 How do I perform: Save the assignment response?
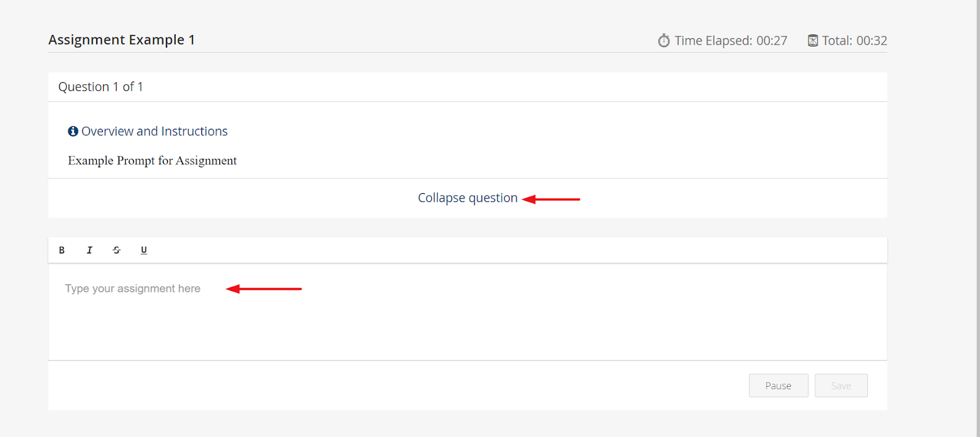pos(841,386)
